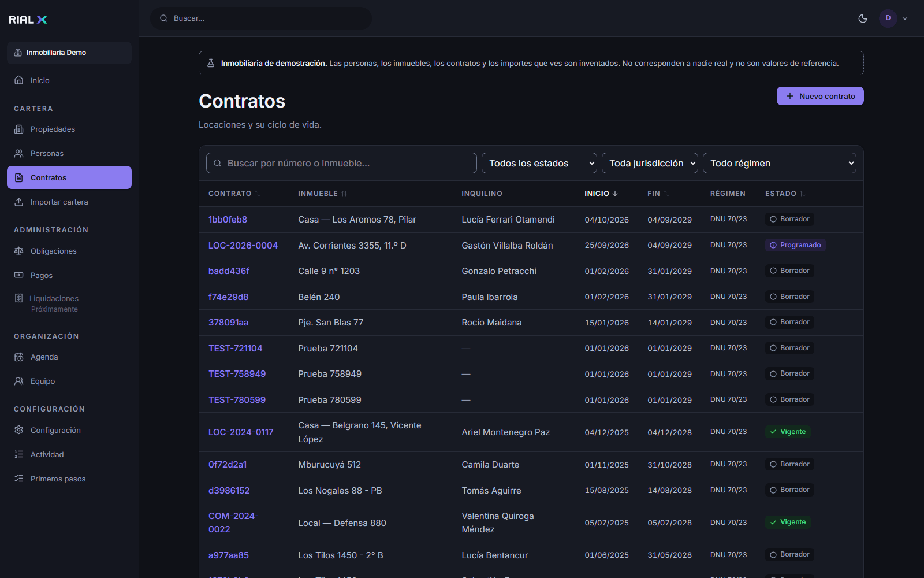This screenshot has height=578, width=924.
Task: Open contract a977aa85
Action: tap(229, 555)
